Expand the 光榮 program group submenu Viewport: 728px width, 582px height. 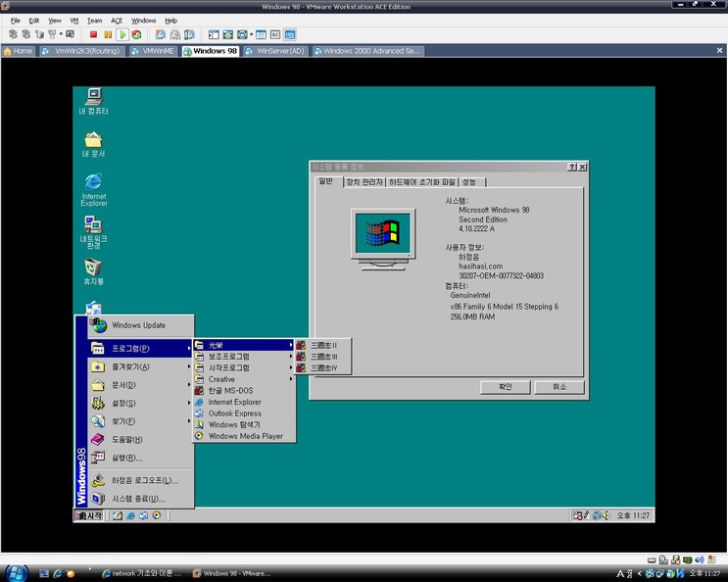244,345
